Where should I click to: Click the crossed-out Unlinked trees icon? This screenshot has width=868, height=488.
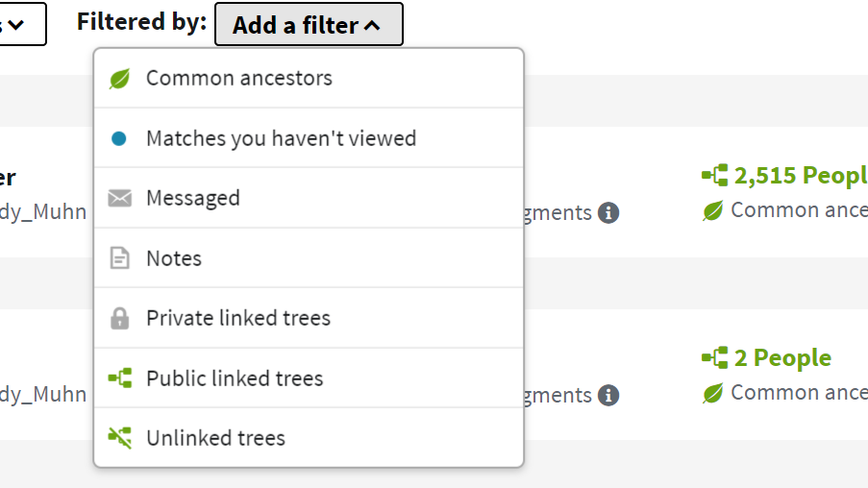(x=119, y=438)
